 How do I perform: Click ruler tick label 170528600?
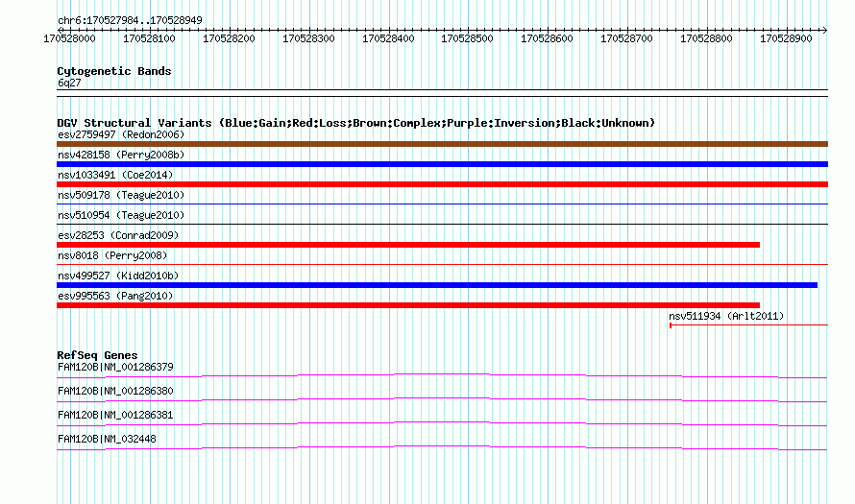pos(547,38)
